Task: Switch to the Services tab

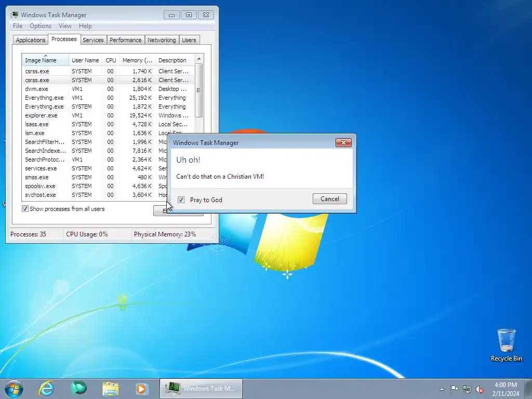Action: pyautogui.click(x=93, y=40)
